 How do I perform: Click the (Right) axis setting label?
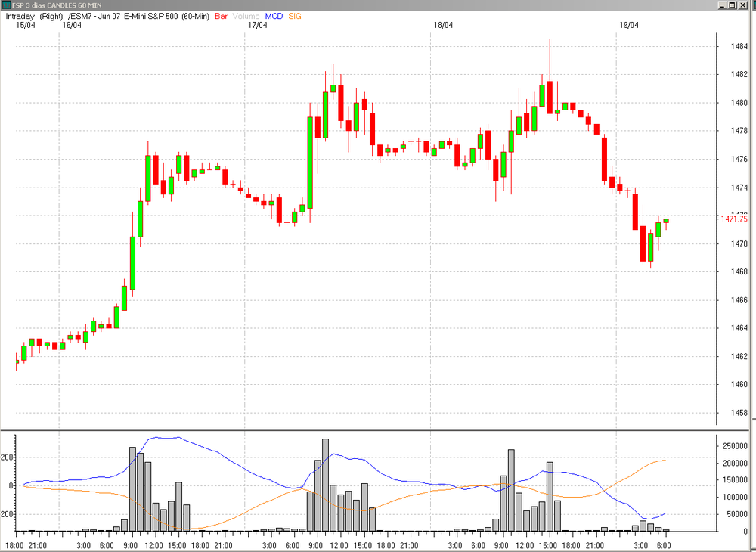[x=51, y=17]
